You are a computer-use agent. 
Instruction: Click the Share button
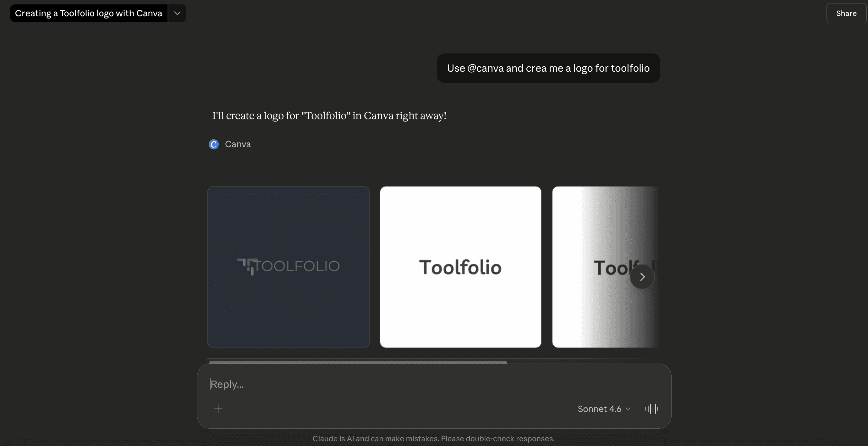point(846,13)
